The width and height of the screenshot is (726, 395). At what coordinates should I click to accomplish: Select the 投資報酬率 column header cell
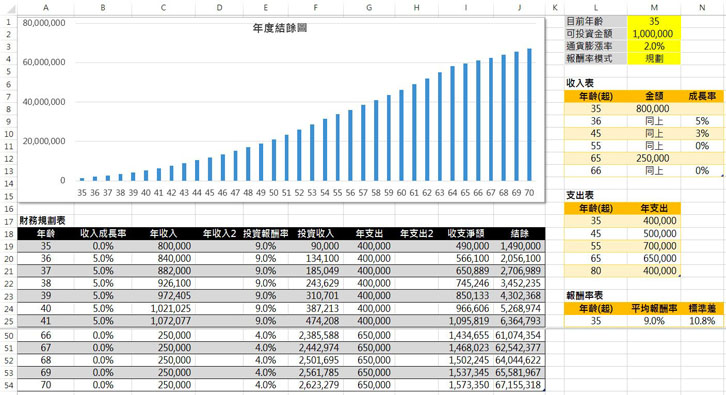click(266, 234)
